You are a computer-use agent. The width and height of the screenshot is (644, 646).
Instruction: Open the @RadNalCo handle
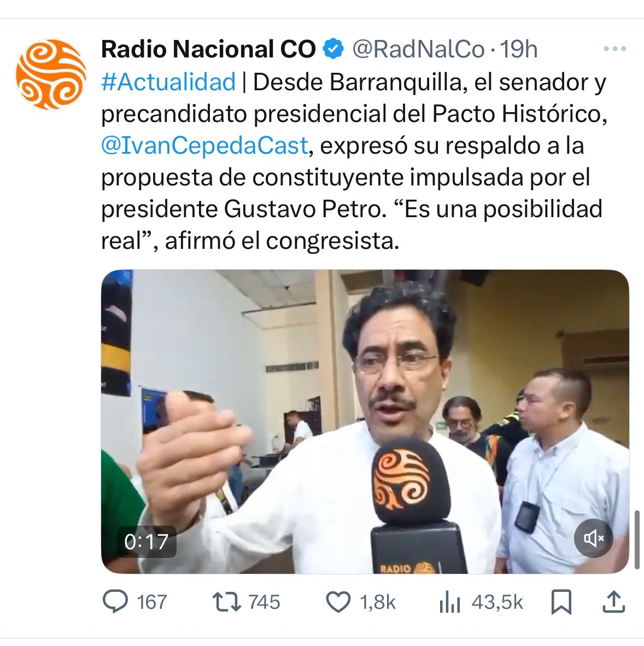coord(418,49)
